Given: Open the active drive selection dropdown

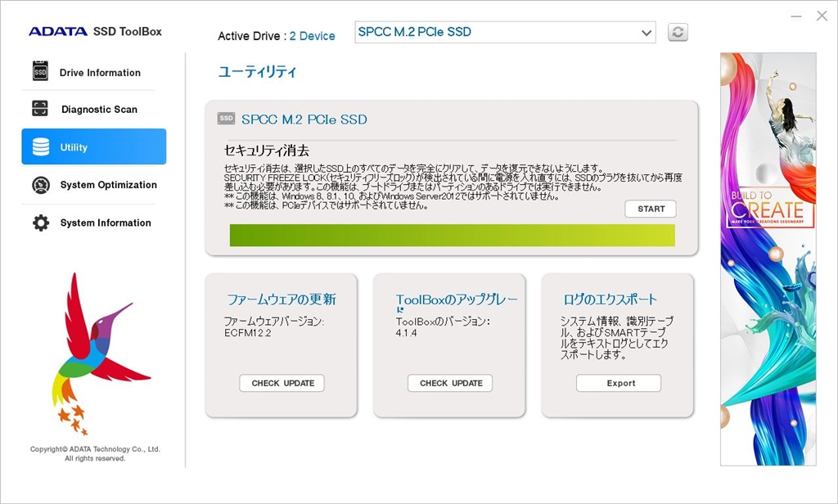Looking at the screenshot, I should 505,33.
